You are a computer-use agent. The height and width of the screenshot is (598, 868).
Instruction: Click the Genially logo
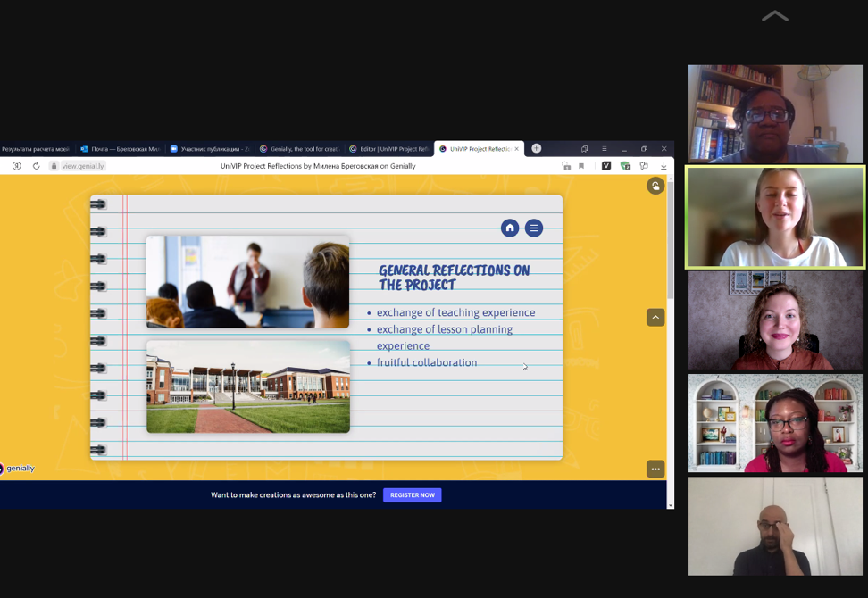pos(18,469)
